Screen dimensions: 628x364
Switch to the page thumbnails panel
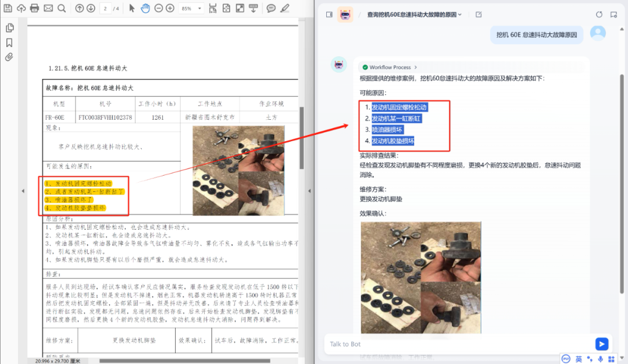[x=9, y=27]
